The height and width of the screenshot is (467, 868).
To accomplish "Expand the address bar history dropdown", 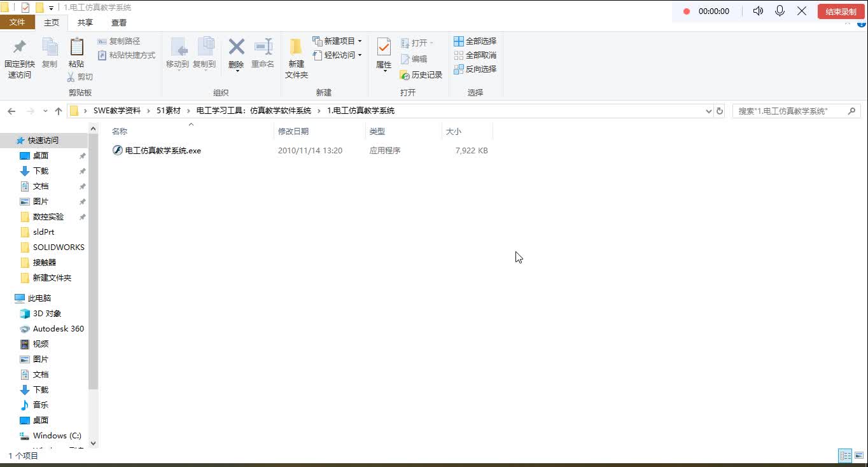I will tap(709, 111).
